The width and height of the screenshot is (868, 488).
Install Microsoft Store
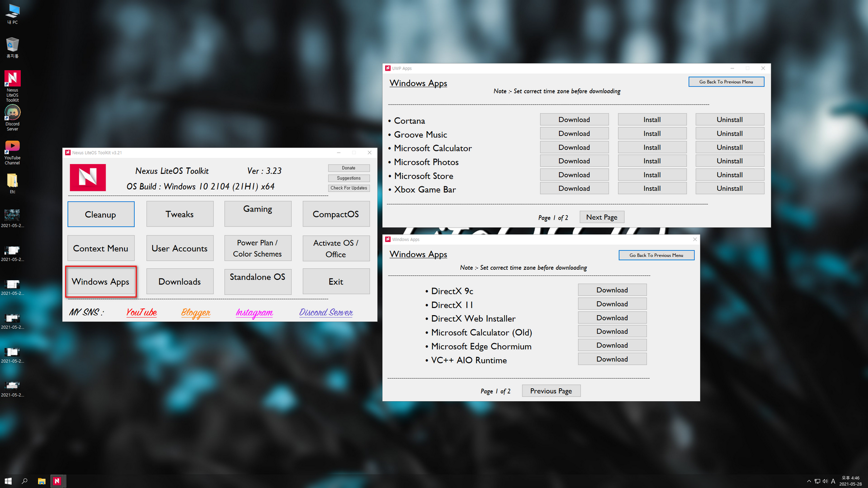[652, 175]
